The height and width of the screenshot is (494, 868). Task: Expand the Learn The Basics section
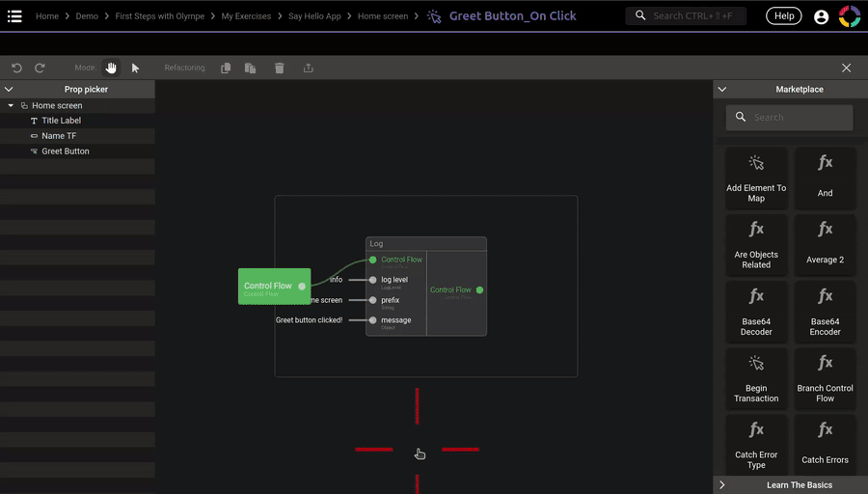(721, 485)
